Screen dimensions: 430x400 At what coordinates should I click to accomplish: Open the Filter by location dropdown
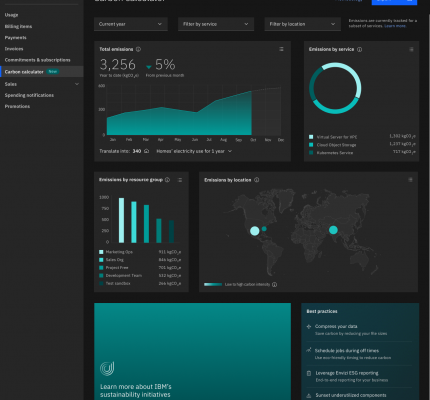pos(303,24)
